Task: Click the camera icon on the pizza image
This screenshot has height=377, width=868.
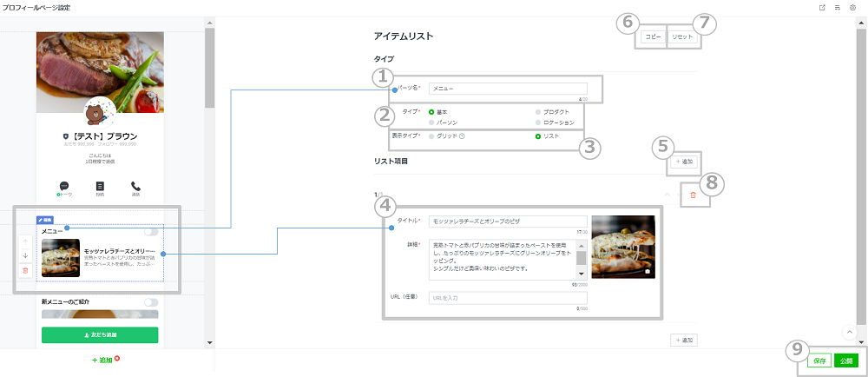Action: point(646,272)
